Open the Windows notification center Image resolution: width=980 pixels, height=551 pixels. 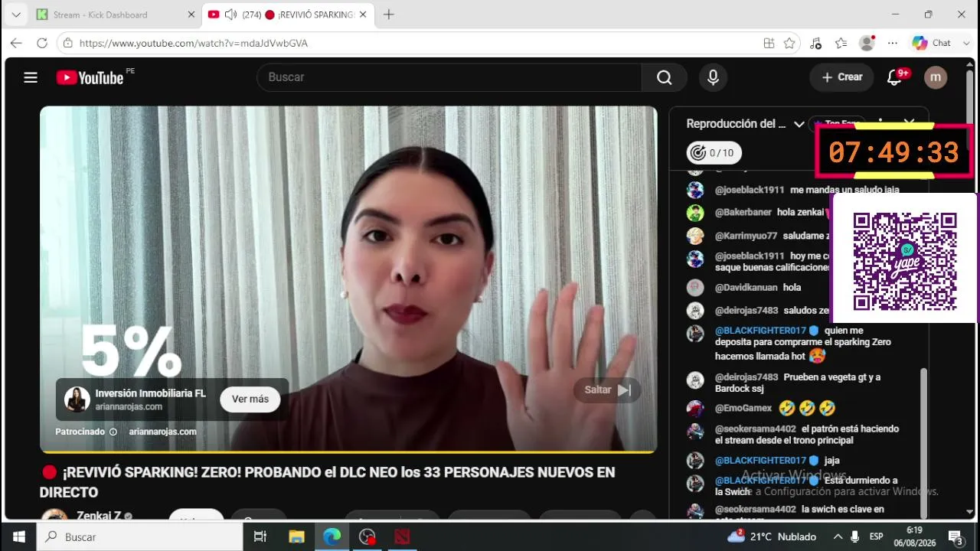click(955, 537)
